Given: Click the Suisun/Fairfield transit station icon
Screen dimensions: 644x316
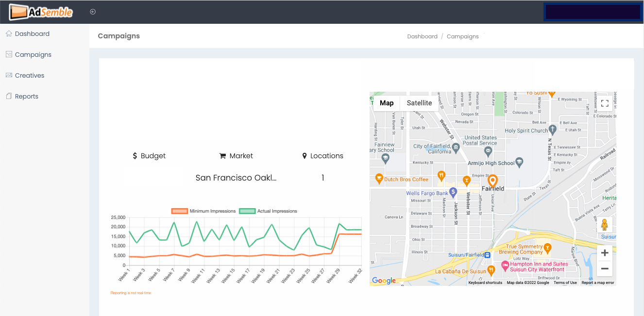Looking at the screenshot, I should [x=487, y=255].
